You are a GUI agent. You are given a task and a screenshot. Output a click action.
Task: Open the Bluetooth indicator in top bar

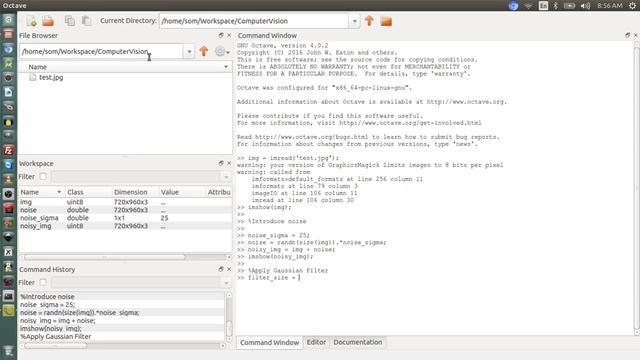click(x=556, y=6)
